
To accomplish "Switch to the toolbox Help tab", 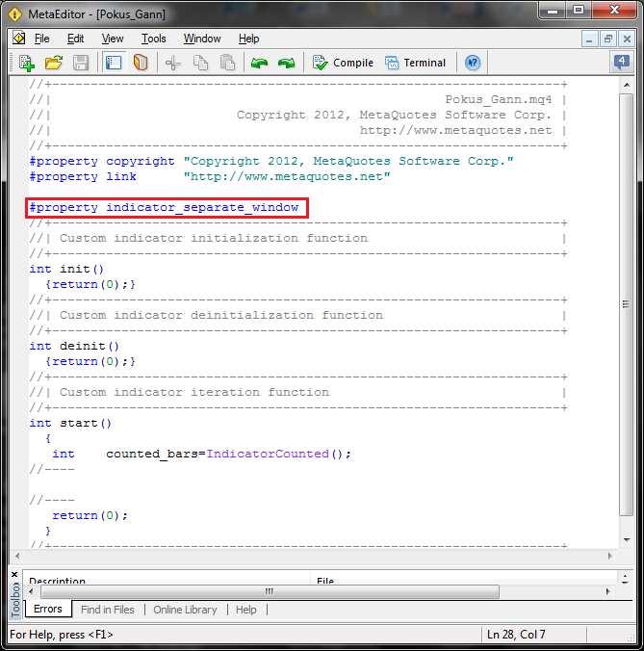I will click(x=246, y=610).
